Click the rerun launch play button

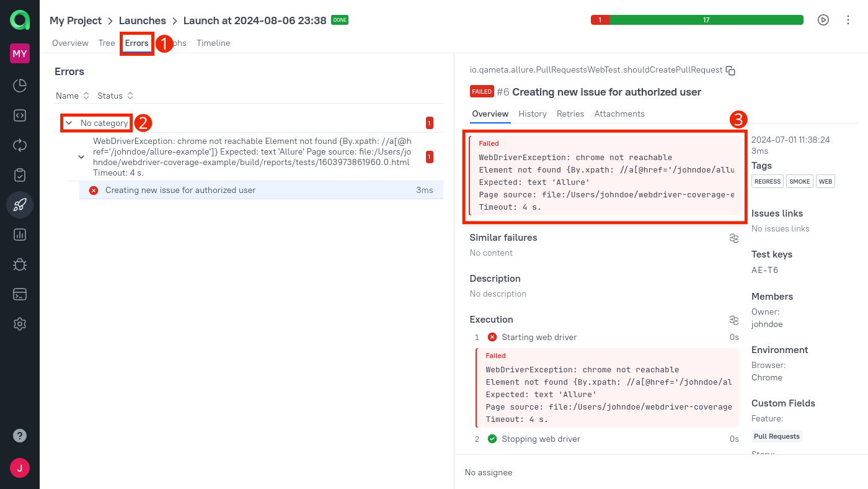point(823,20)
